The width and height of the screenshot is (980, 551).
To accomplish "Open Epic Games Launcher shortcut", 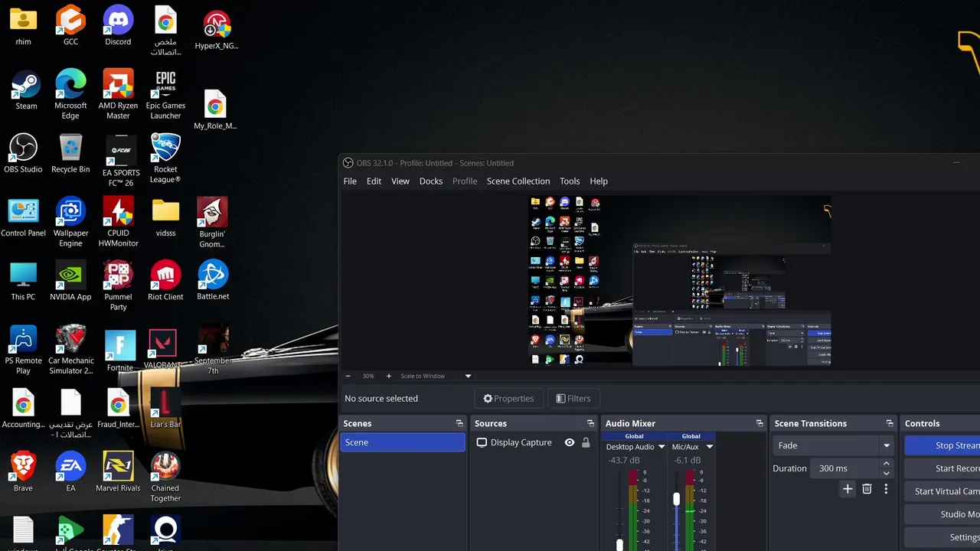I will coord(165,95).
